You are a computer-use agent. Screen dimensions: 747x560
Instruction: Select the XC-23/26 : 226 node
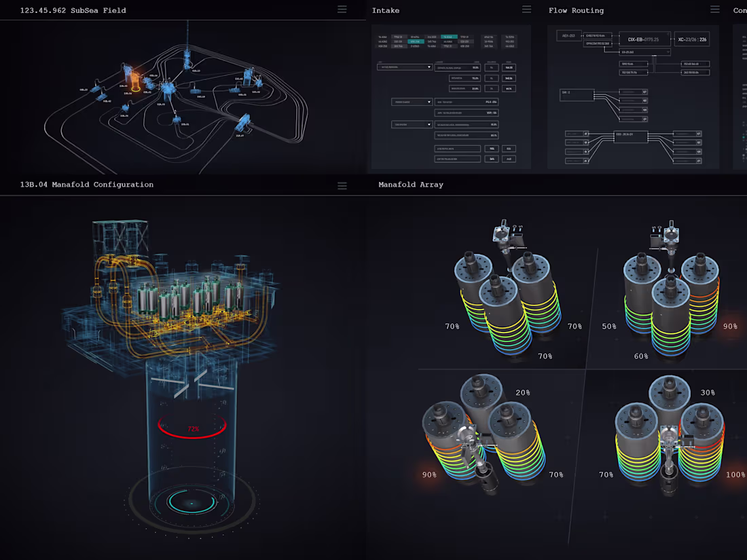click(692, 39)
